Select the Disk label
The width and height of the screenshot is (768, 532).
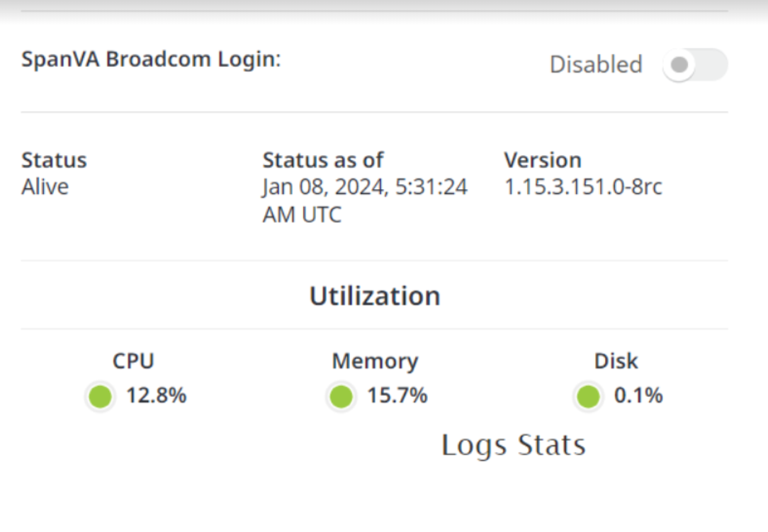pos(616,361)
